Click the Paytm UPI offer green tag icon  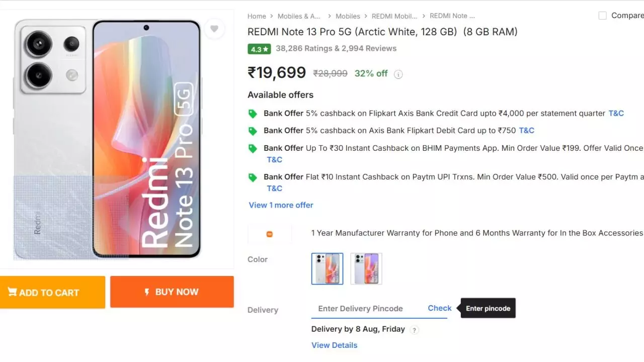coord(253,177)
